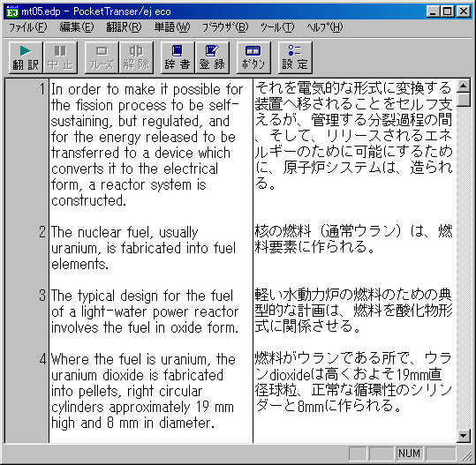This screenshot has height=465, width=476.
Task: Open the ファイル(F) menu
Action: point(28,27)
